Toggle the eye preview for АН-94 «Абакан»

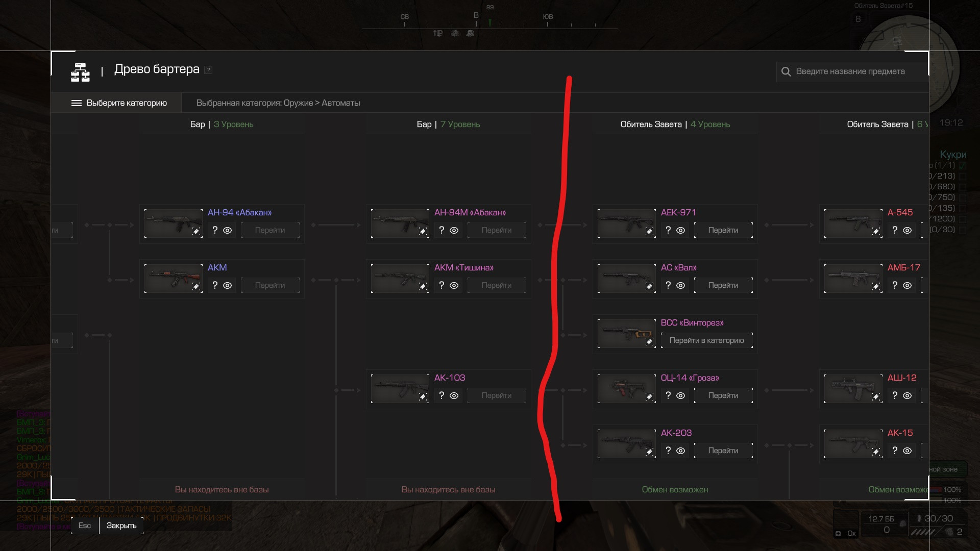tap(228, 231)
